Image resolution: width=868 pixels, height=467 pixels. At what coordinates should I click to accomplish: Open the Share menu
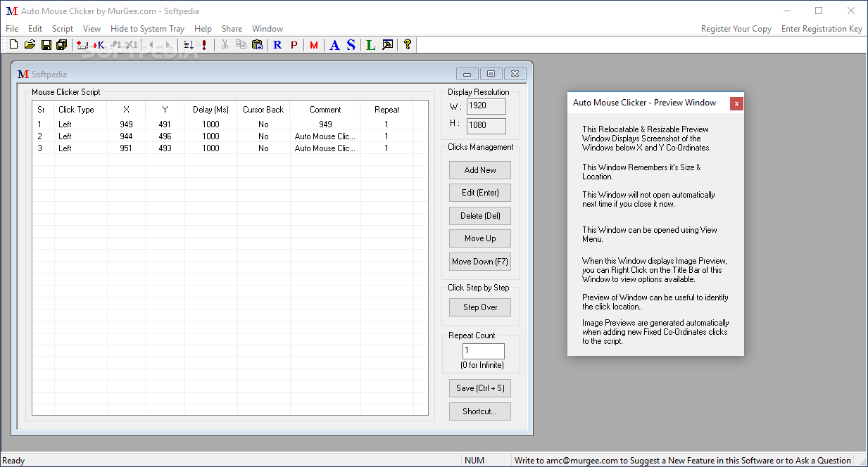[232, 29]
